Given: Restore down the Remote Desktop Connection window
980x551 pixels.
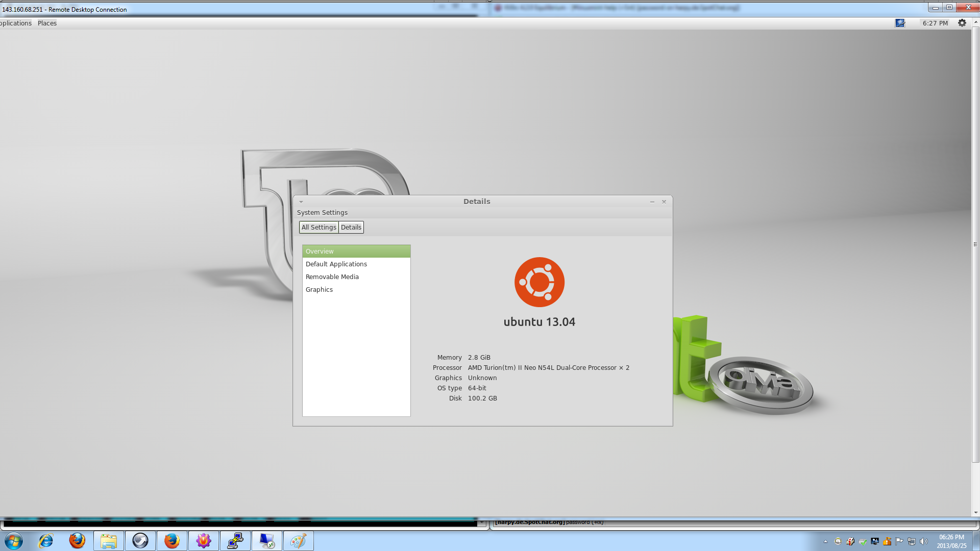Looking at the screenshot, I should click(x=949, y=7).
